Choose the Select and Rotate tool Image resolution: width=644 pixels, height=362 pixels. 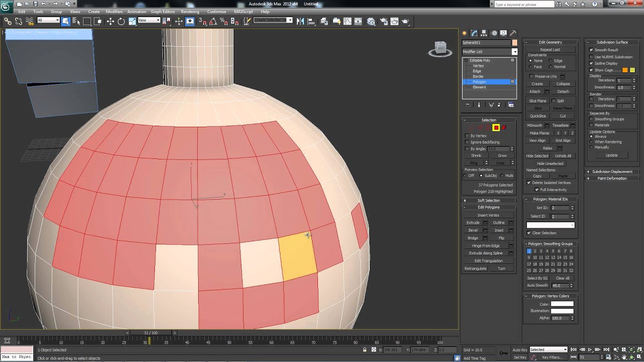121,21
